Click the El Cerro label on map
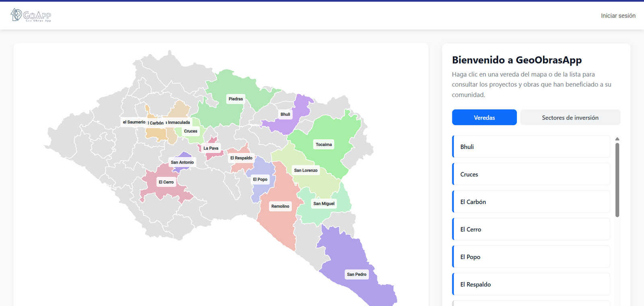This screenshot has width=644, height=306. [166, 182]
